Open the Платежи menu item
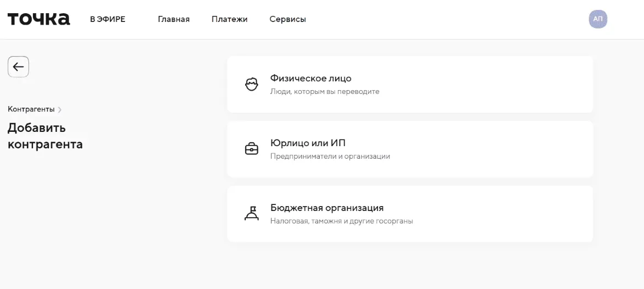Image resolution: width=644 pixels, height=289 pixels. tap(229, 19)
